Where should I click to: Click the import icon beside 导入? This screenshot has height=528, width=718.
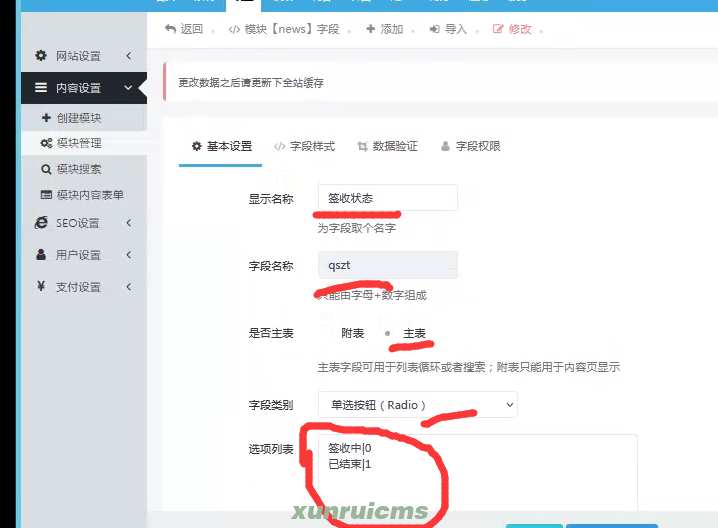(x=435, y=29)
